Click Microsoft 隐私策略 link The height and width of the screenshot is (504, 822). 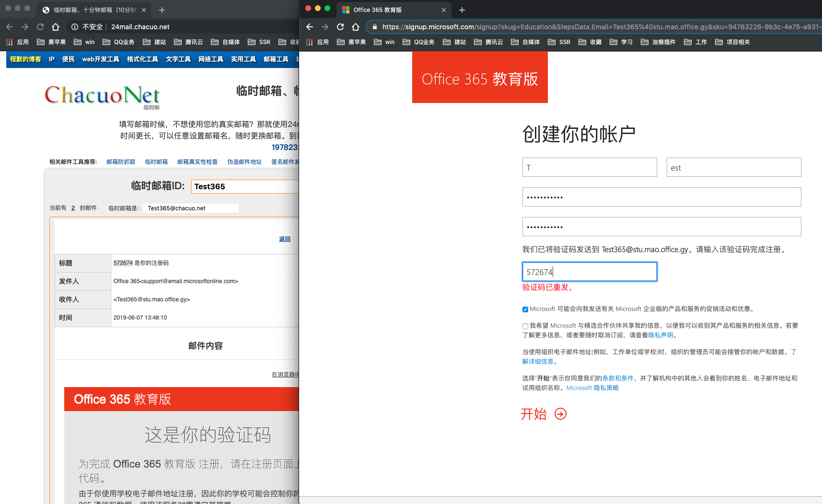pyautogui.click(x=592, y=388)
